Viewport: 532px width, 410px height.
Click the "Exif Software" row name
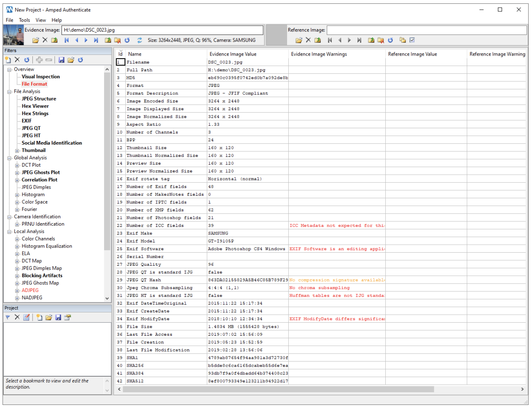(145, 249)
